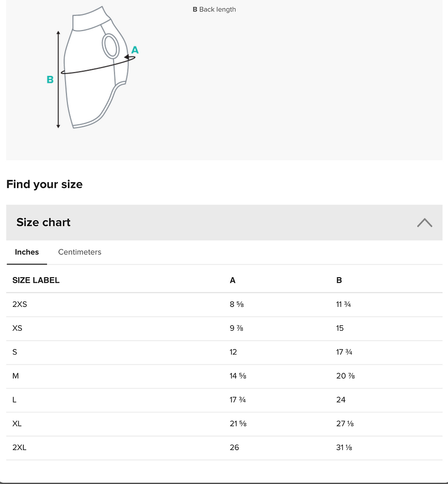Click the L back length value 24
Image resolution: width=448 pixels, height=484 pixels.
(341, 400)
